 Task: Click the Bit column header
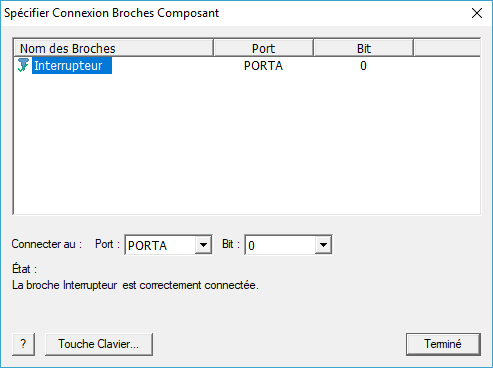pyautogui.click(x=363, y=48)
